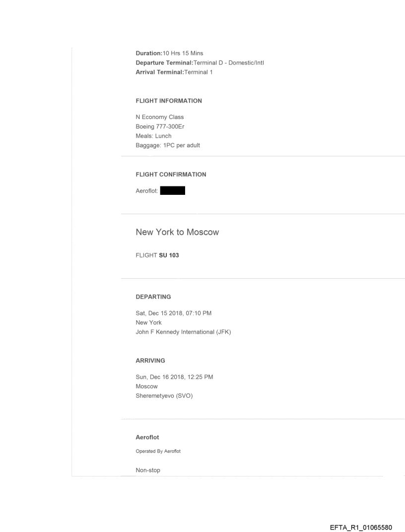This screenshot has width=405, height=532.
Task: Select the FLIGHT INFORMATION heading
Action: point(169,101)
